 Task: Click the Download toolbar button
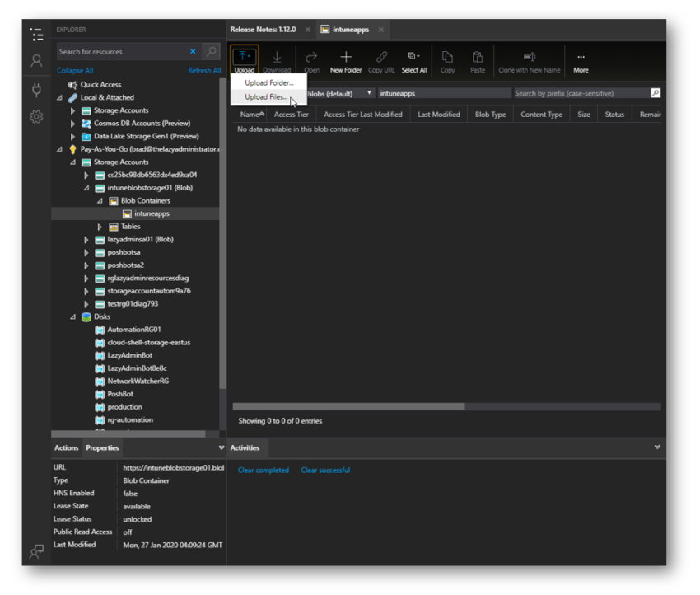pos(277,61)
